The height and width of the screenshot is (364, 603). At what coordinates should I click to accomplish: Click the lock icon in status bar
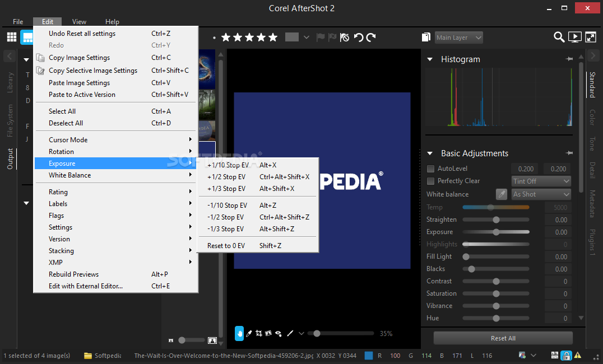point(565,356)
